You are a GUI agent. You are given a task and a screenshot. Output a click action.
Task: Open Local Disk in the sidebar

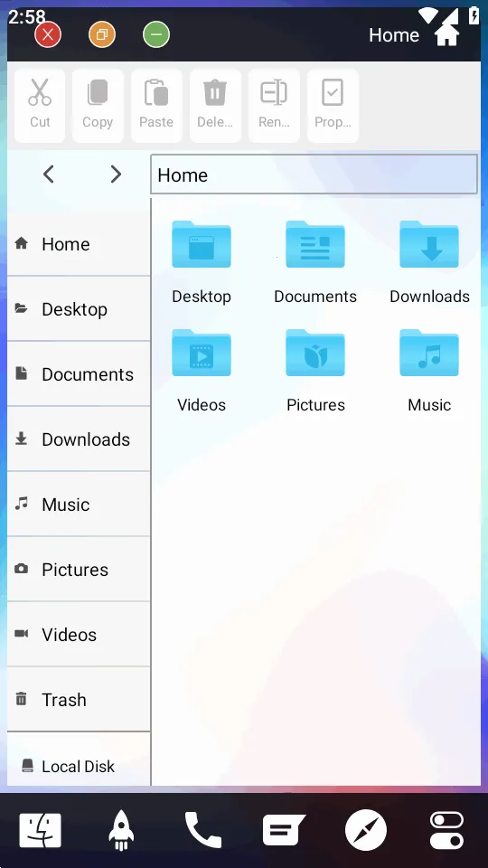(79, 766)
